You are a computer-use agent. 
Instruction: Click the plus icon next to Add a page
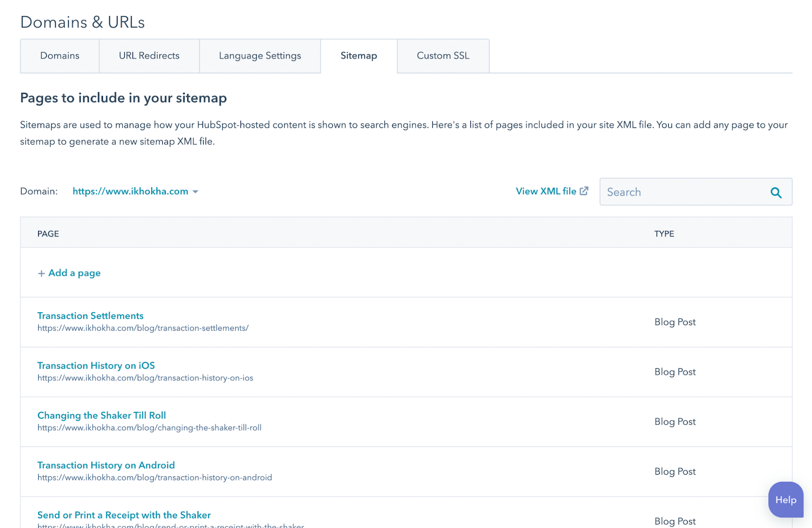click(x=41, y=274)
